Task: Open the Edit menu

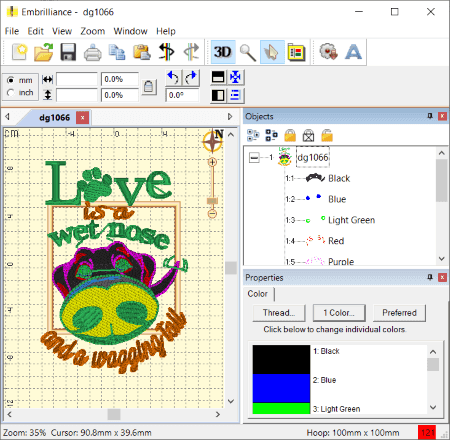Action: coord(35,31)
